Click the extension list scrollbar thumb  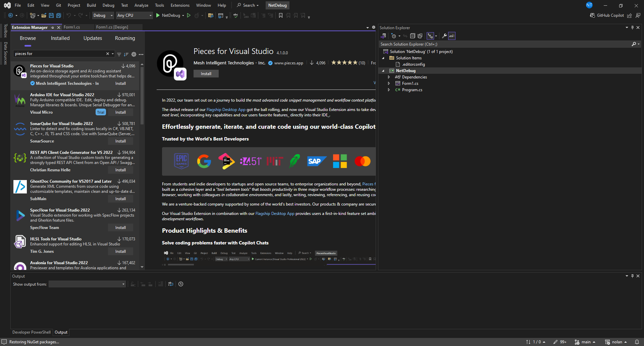click(142, 96)
